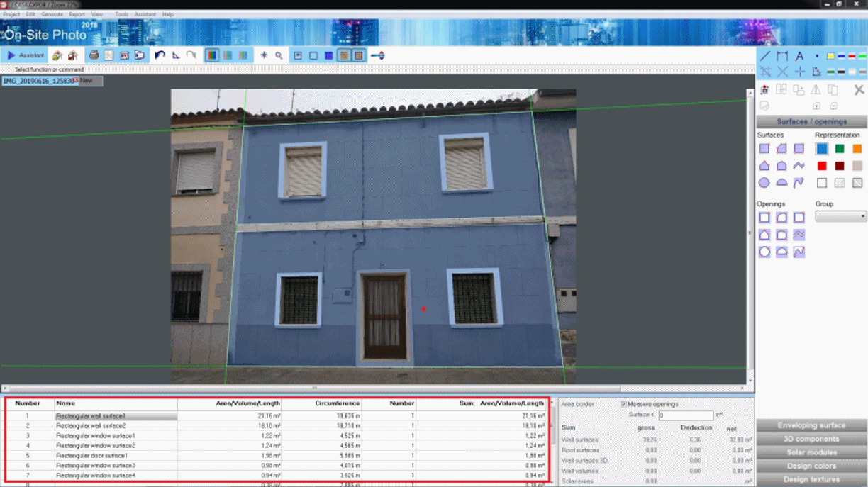Screen dimensions: 868x487
Task: Open the Tools menu
Action: pyautogui.click(x=121, y=14)
